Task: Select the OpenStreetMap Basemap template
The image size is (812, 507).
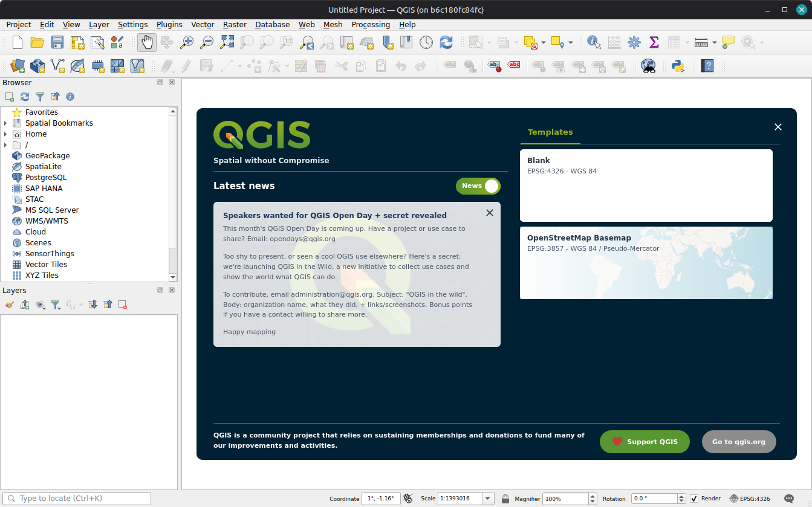Action: [x=646, y=263]
